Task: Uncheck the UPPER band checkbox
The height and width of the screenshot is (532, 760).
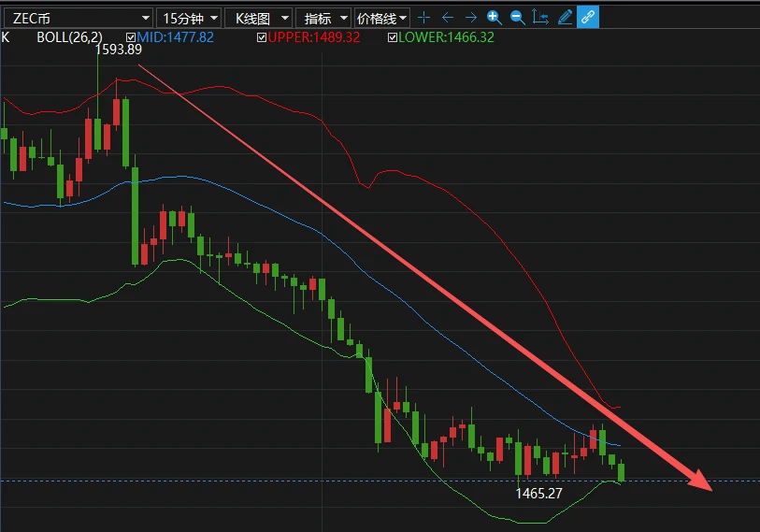Action: 262,37
